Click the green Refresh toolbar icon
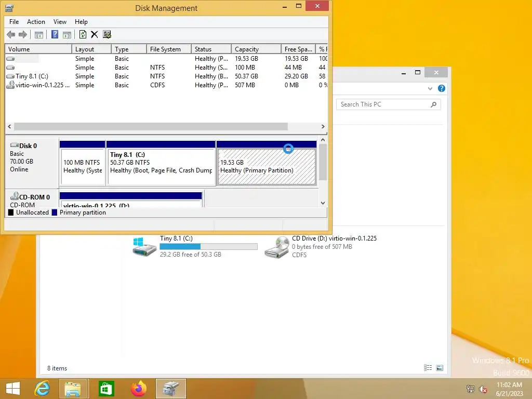The height and width of the screenshot is (399, 532). pyautogui.click(x=83, y=34)
